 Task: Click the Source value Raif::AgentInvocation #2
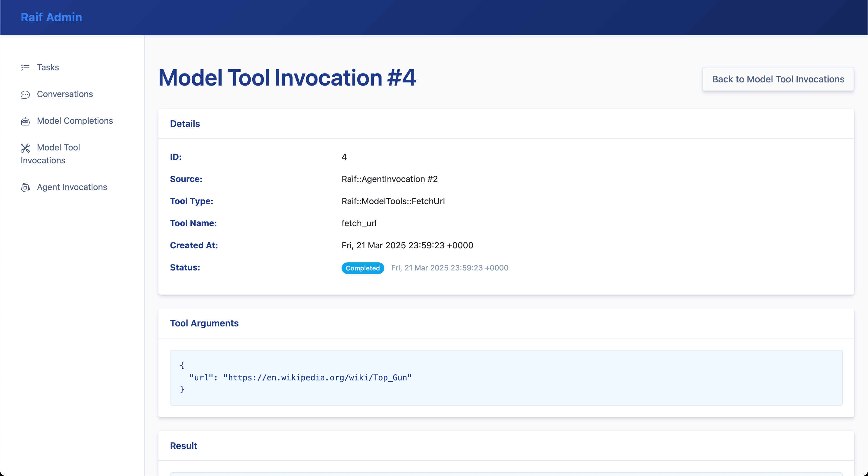click(390, 179)
